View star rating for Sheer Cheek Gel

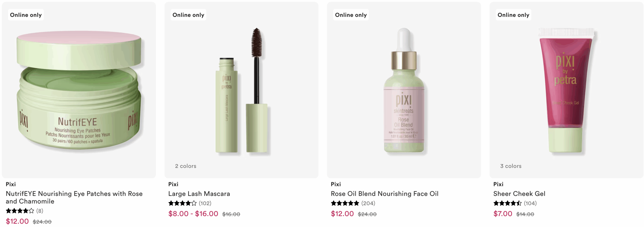(507, 203)
